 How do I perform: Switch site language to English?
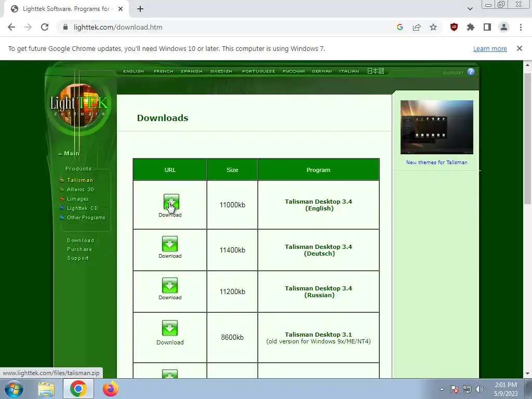tap(134, 71)
